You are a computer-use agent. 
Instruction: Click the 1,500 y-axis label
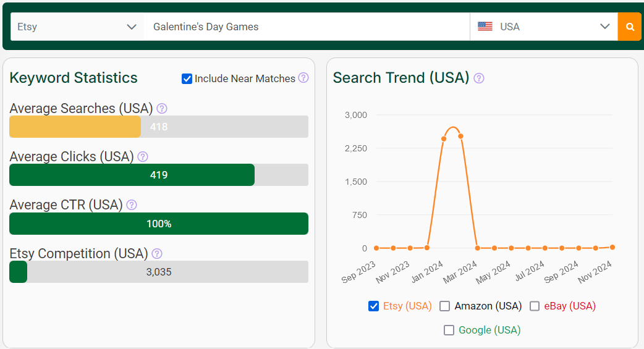pos(355,182)
